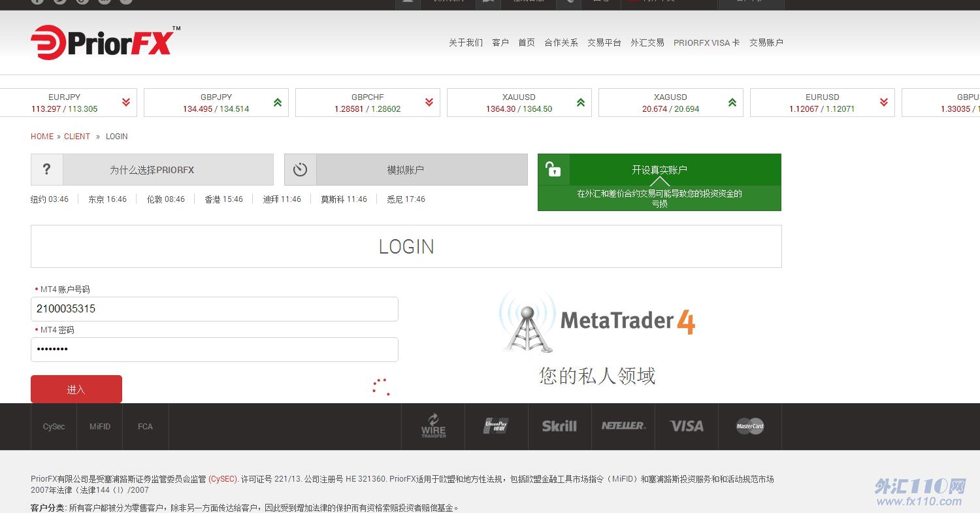The width and height of the screenshot is (980, 513).
Task: Click the Neteller payment logo
Action: 623,425
